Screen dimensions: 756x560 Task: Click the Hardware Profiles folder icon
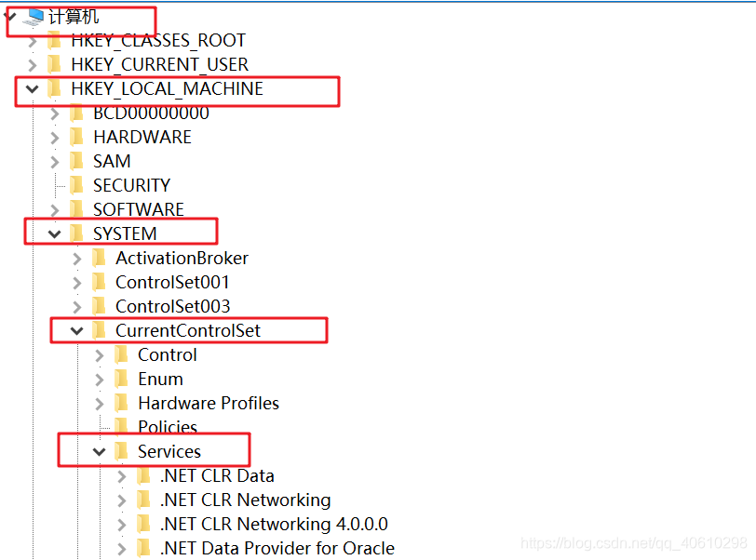click(121, 403)
